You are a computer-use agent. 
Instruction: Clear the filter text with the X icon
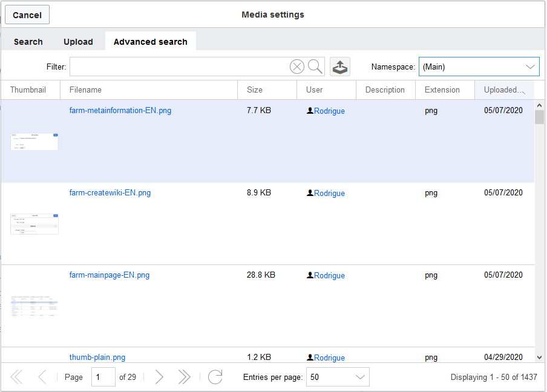(297, 67)
